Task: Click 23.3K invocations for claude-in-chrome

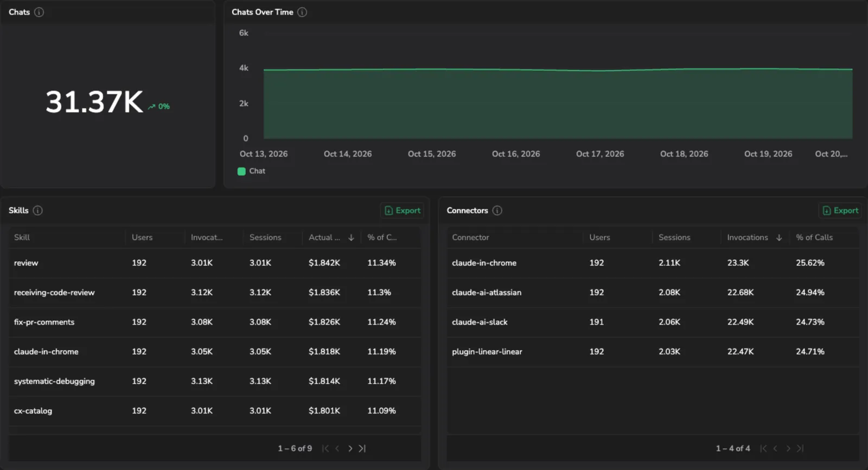Action: (738, 263)
